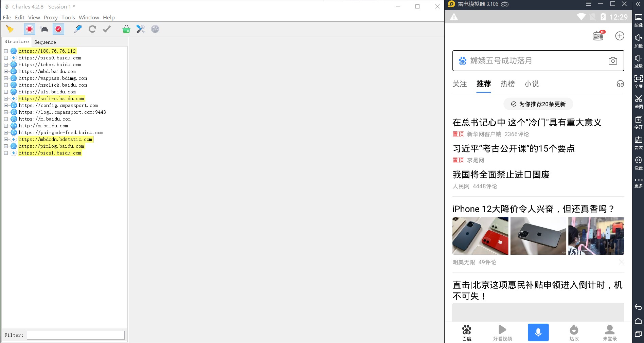Screen dimensions: 644x343
Task: Disable the breakpoints toggle in Charles
Action: [x=58, y=29]
